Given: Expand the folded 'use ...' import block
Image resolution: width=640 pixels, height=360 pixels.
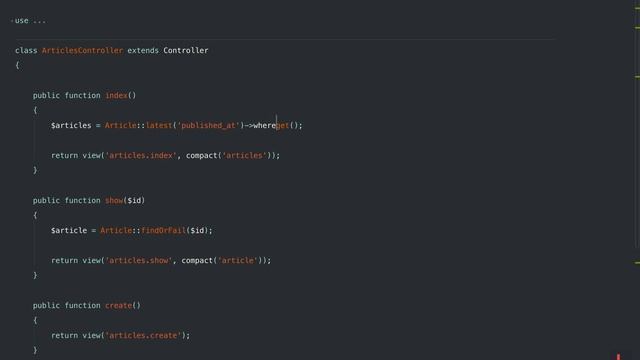Looking at the screenshot, I should pyautogui.click(x=12, y=20).
